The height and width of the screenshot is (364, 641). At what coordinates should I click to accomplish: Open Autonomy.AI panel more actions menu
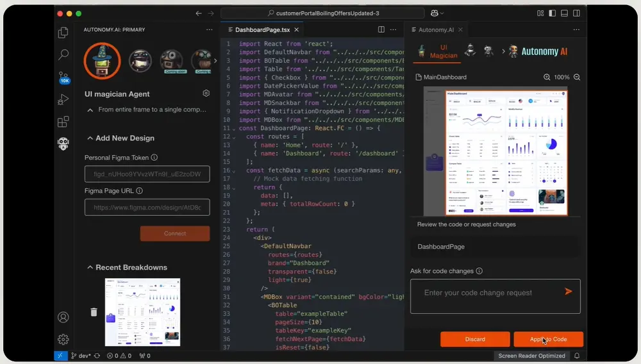pos(576,29)
